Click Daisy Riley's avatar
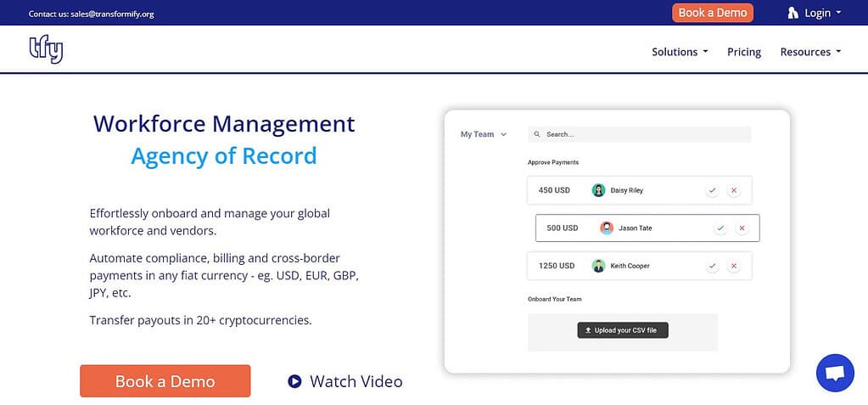This screenshot has width=868, height=405. click(598, 190)
